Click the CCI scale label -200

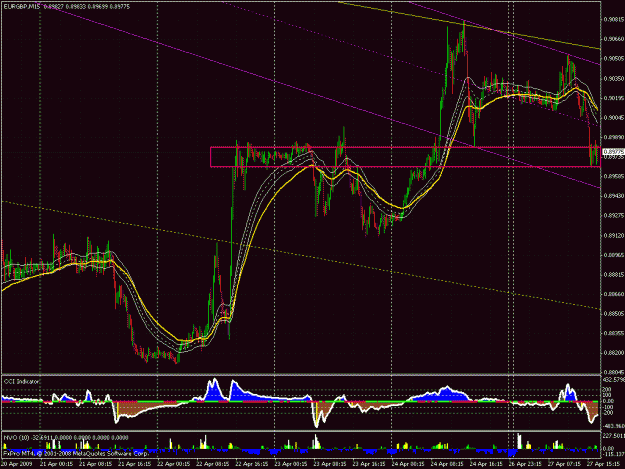click(x=608, y=413)
